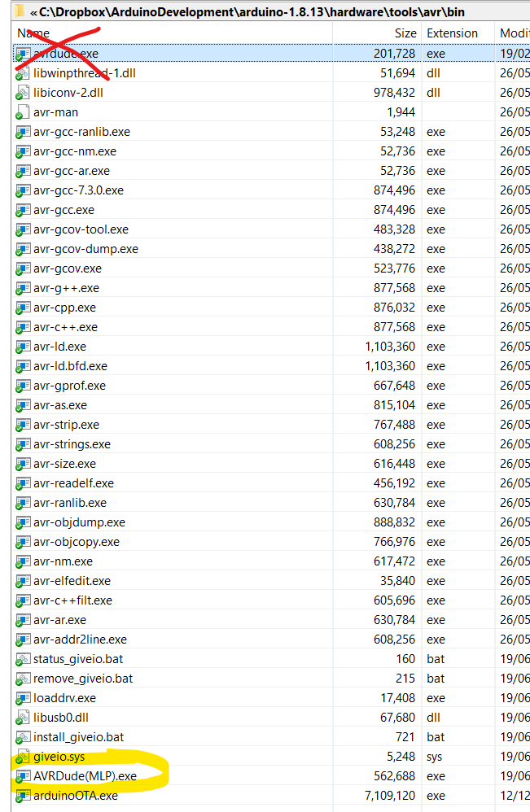Select avr-size.exe file name

coord(65,464)
